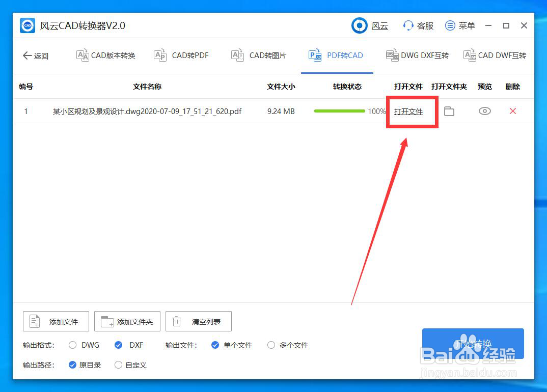This screenshot has width=547, height=392.
Task: Preview the PDF with the eye icon
Action: coord(484,111)
